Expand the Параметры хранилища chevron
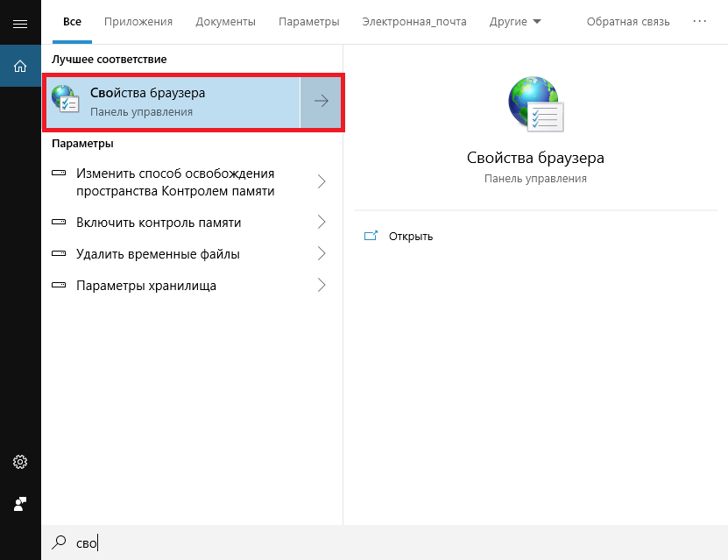Viewport: 728px width, 560px height. (322, 286)
